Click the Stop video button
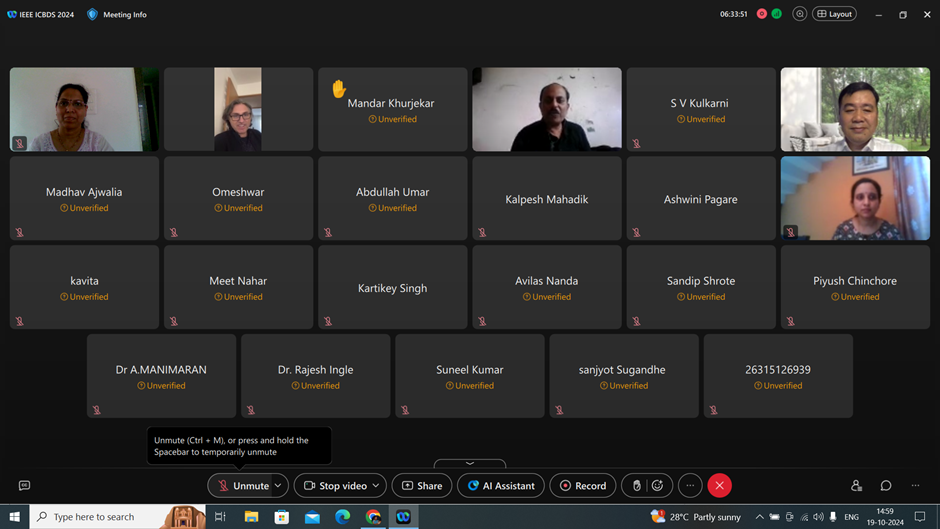Viewport: 940px width, 529px height. click(x=335, y=486)
